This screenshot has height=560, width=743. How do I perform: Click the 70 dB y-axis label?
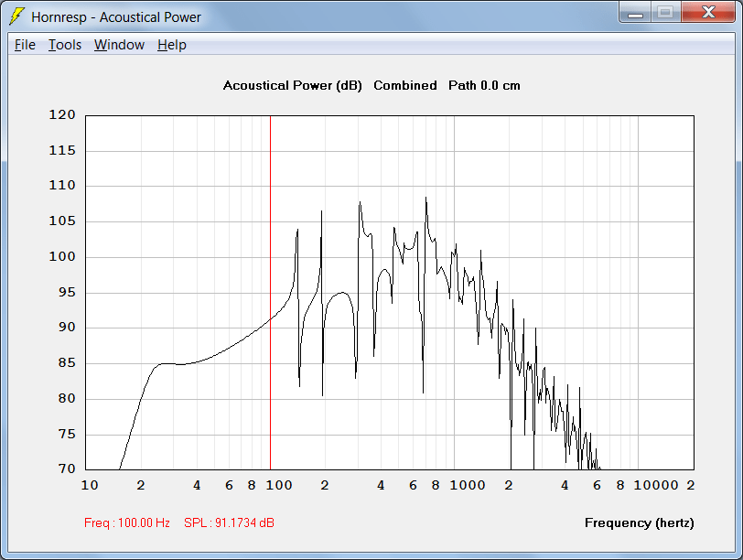67,468
